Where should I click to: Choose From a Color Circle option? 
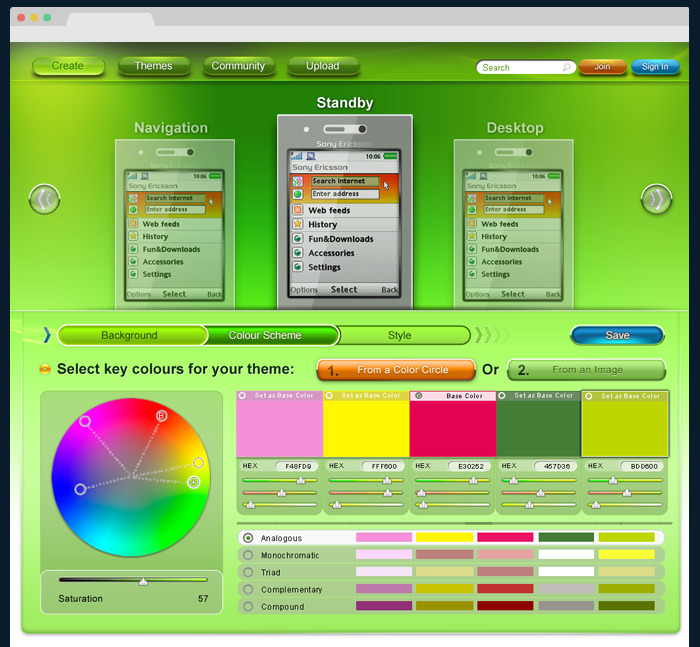point(396,370)
